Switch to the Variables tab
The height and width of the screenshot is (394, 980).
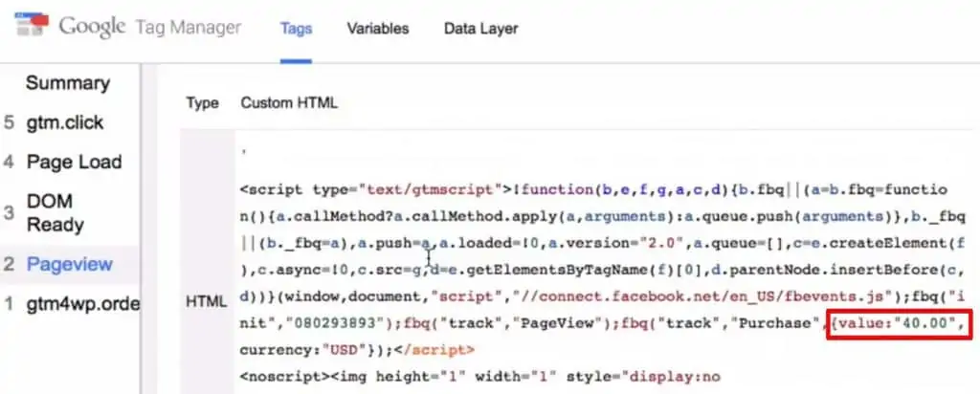tap(377, 28)
